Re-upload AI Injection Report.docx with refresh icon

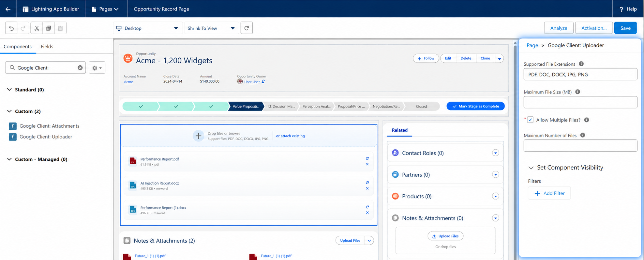click(x=367, y=183)
